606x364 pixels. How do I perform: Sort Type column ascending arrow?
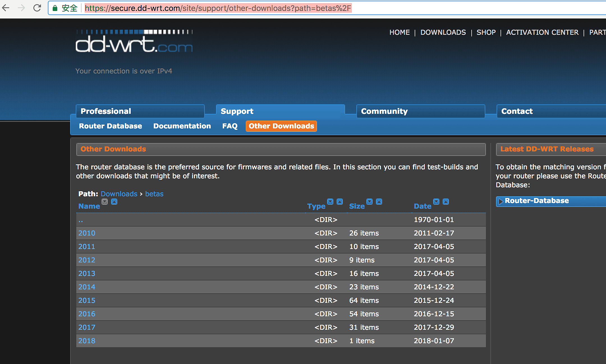(340, 202)
